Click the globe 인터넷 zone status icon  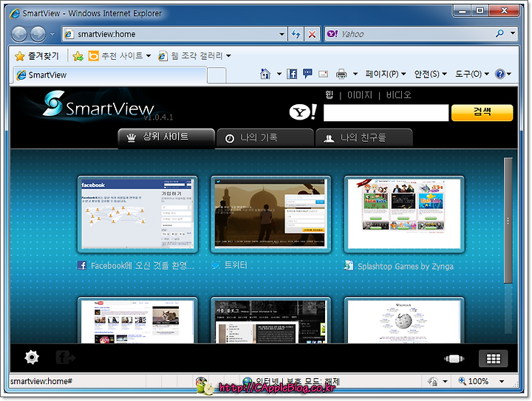tap(248, 382)
